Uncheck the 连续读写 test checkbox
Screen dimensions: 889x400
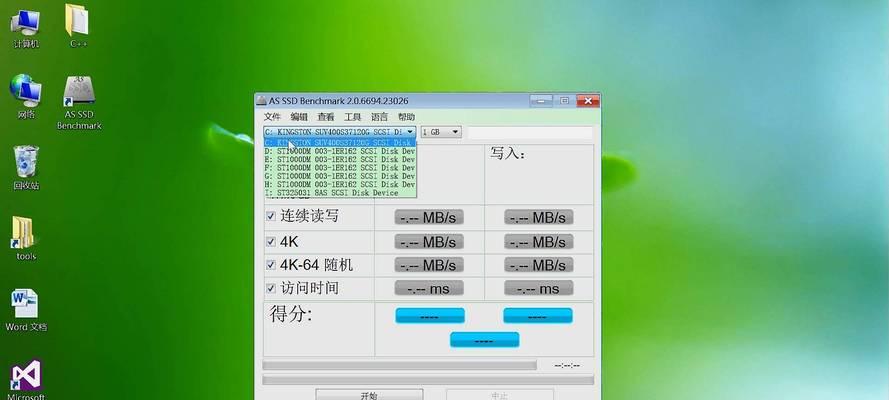coord(271,216)
